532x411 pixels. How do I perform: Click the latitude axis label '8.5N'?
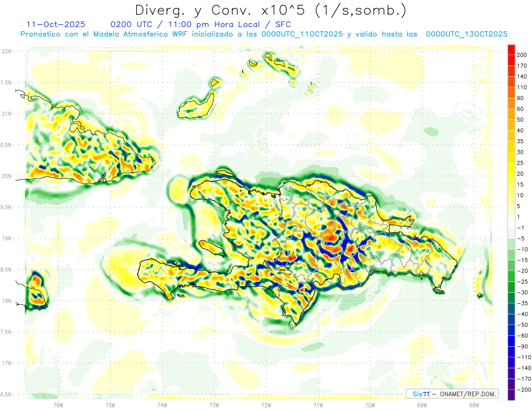[x=7, y=270]
